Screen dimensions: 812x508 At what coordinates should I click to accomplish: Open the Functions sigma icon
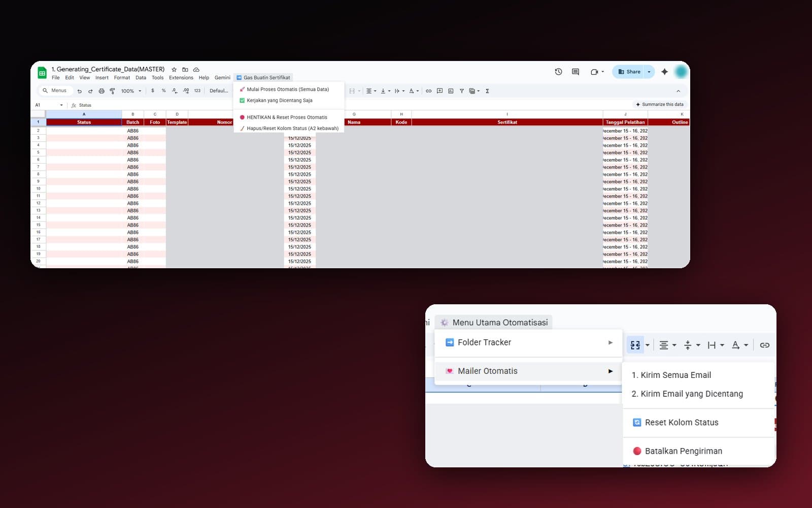[x=487, y=91]
